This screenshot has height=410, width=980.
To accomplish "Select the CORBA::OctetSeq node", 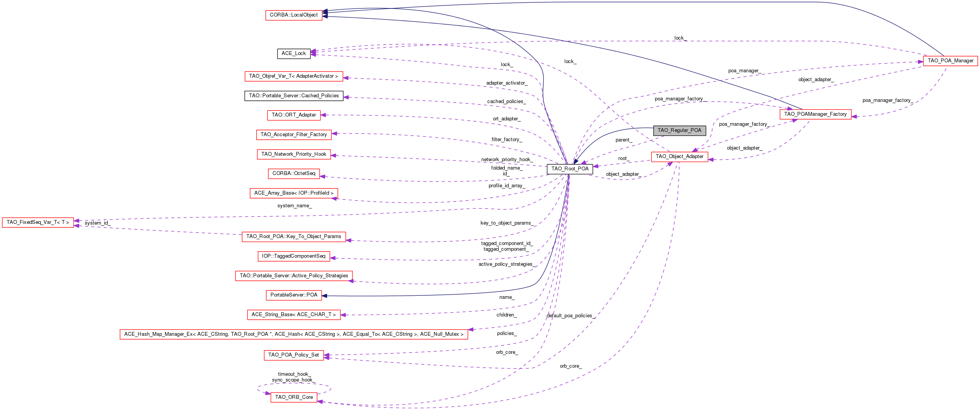I will point(294,174).
